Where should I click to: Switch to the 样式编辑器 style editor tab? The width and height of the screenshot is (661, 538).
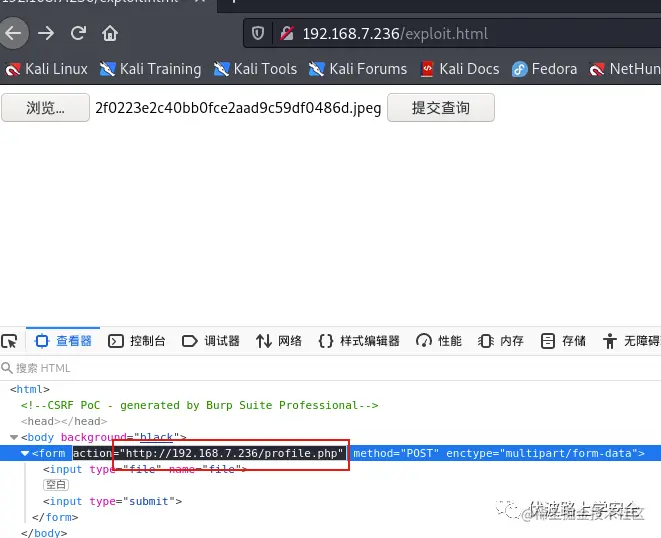(359, 341)
